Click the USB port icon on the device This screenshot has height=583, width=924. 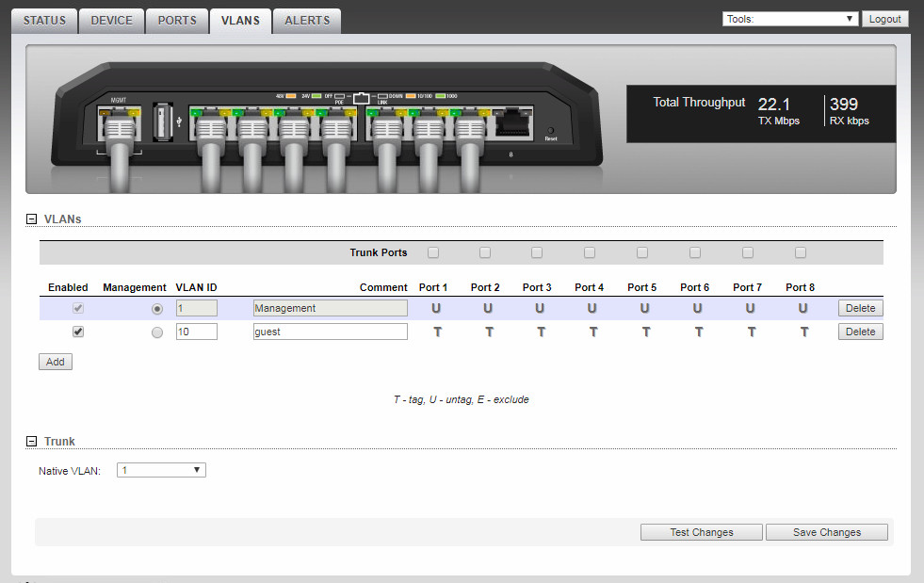(163, 122)
